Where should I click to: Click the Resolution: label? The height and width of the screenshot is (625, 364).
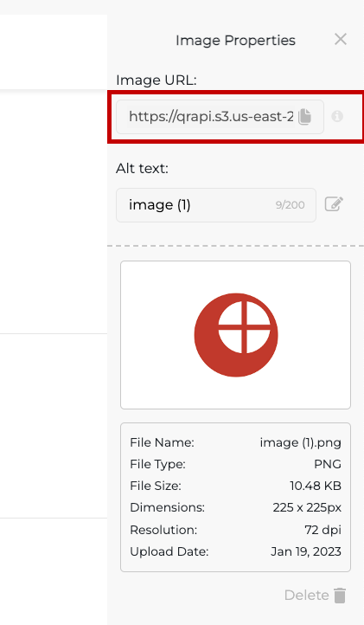pos(163,530)
